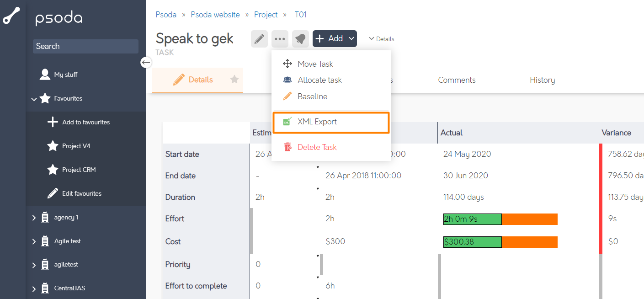Click the building icon next to agiletest
Viewport: 644px width, 299px height.
tap(45, 264)
